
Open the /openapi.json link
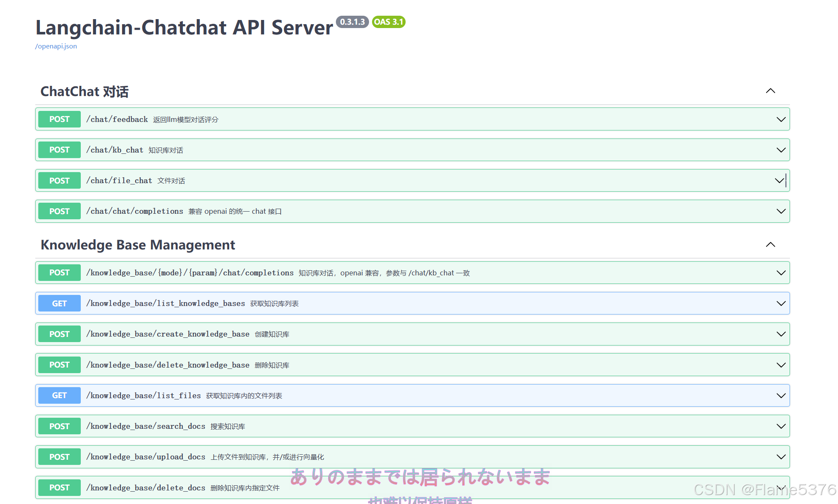pyautogui.click(x=56, y=46)
